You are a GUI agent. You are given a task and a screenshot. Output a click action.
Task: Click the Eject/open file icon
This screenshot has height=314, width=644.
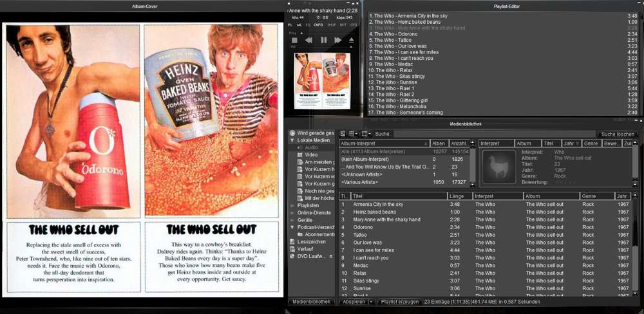[352, 40]
